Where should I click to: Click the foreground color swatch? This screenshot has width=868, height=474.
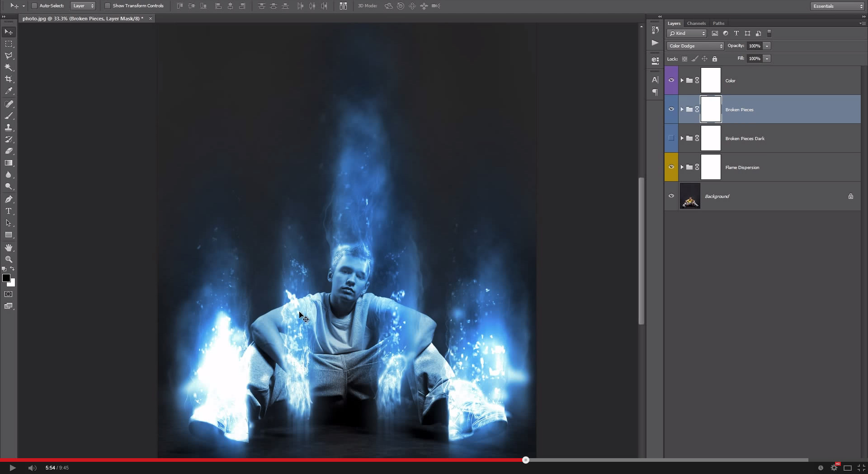click(6, 278)
